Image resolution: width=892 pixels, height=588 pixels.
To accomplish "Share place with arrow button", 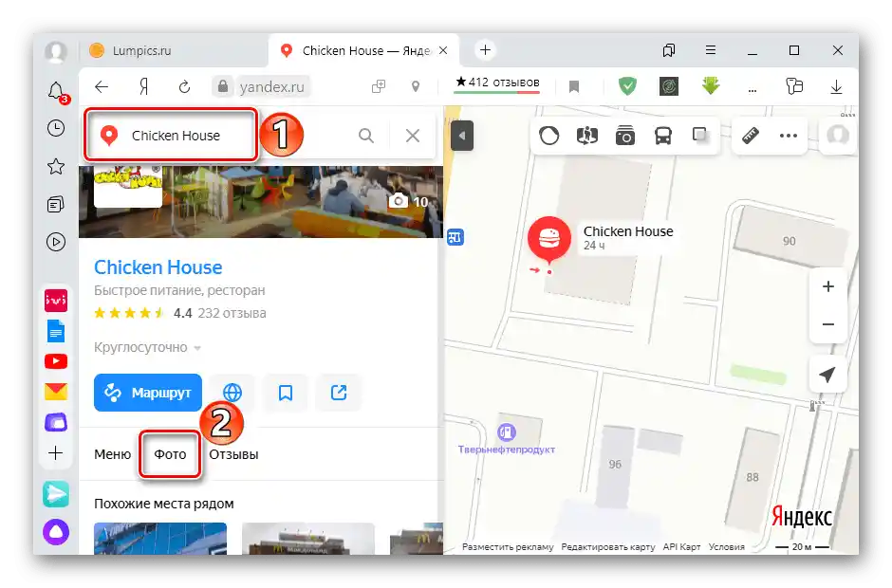I will coord(339,393).
